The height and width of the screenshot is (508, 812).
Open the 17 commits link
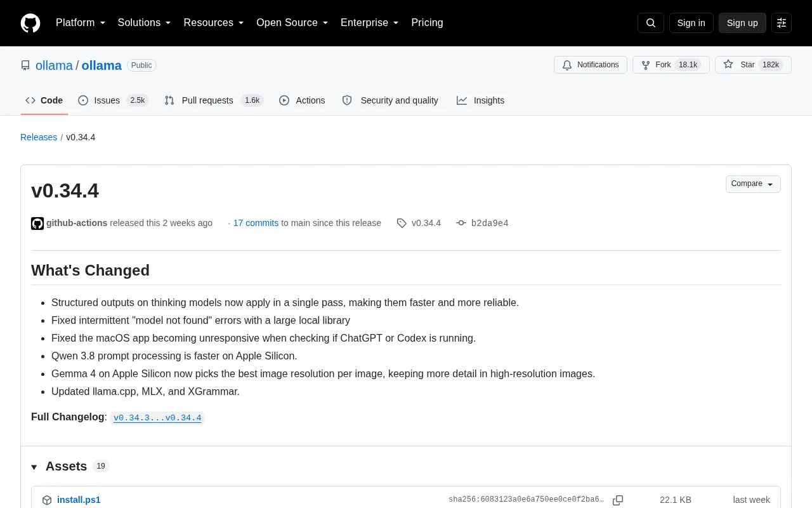coord(256,224)
